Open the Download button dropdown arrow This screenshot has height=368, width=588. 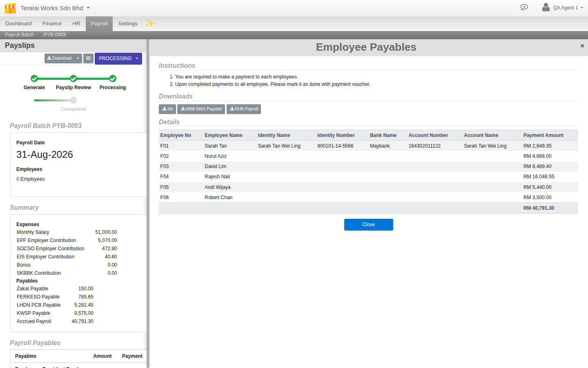point(78,58)
